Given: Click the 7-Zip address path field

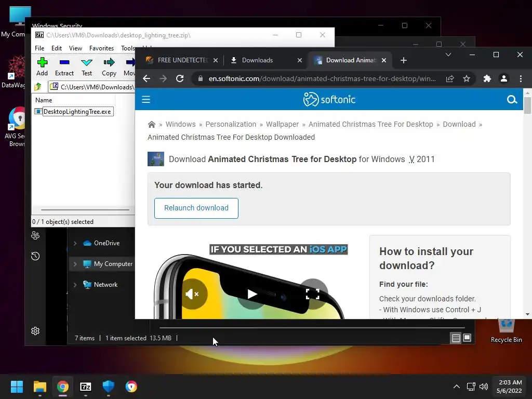Looking at the screenshot, I should (x=92, y=87).
